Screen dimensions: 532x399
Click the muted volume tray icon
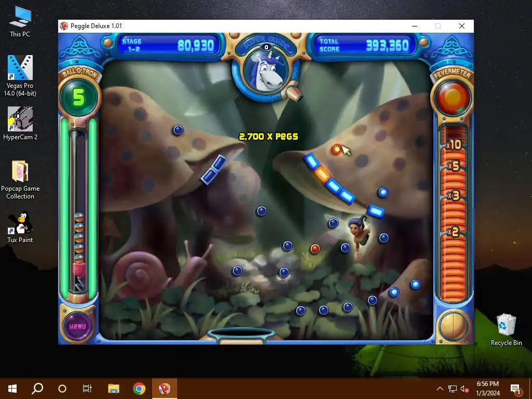(x=465, y=389)
